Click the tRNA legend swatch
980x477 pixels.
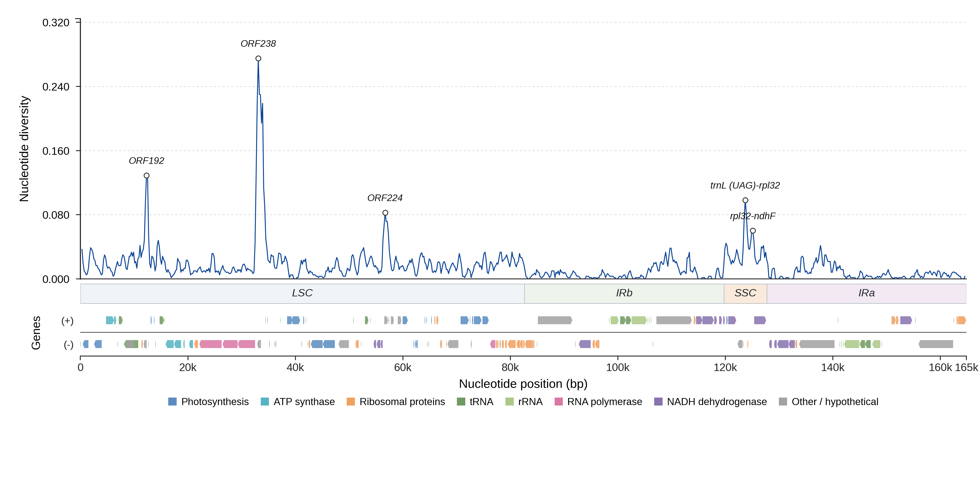[x=461, y=402]
